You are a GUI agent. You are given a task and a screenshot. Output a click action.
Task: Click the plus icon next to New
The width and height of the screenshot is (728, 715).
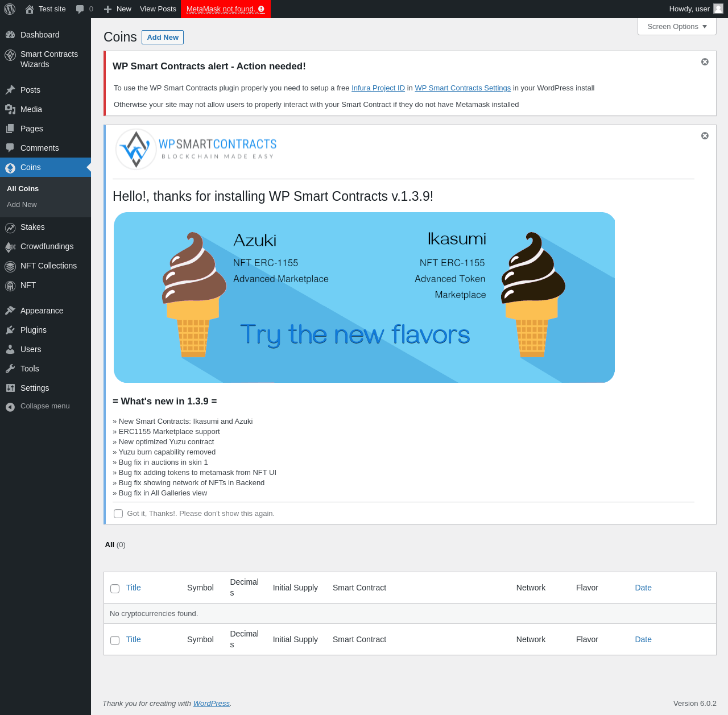[107, 9]
